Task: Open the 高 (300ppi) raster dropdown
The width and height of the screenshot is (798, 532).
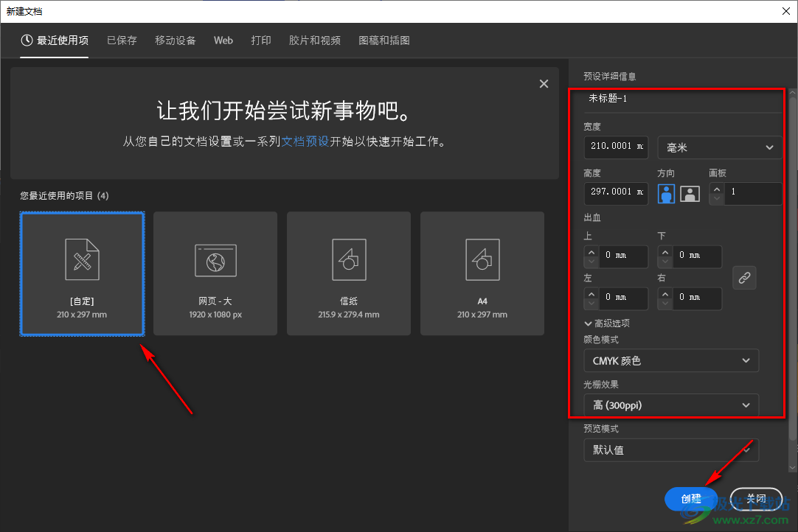Action: [670, 405]
